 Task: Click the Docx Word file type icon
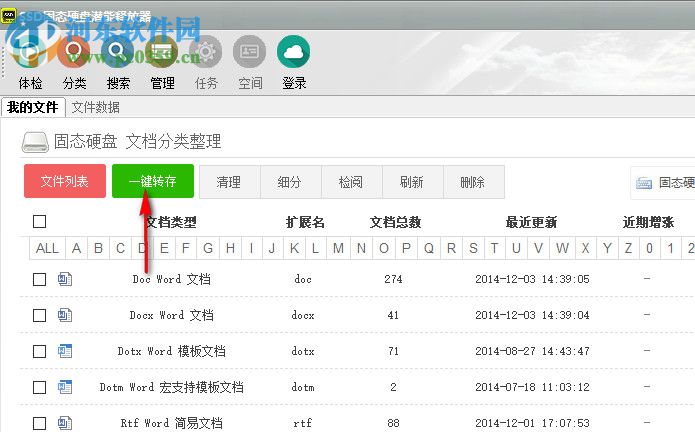point(65,315)
